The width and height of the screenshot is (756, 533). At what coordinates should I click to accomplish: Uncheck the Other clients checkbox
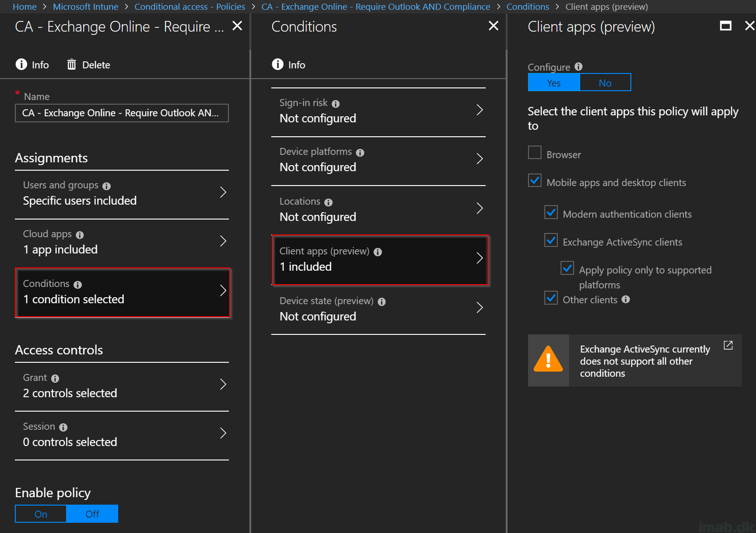point(551,298)
